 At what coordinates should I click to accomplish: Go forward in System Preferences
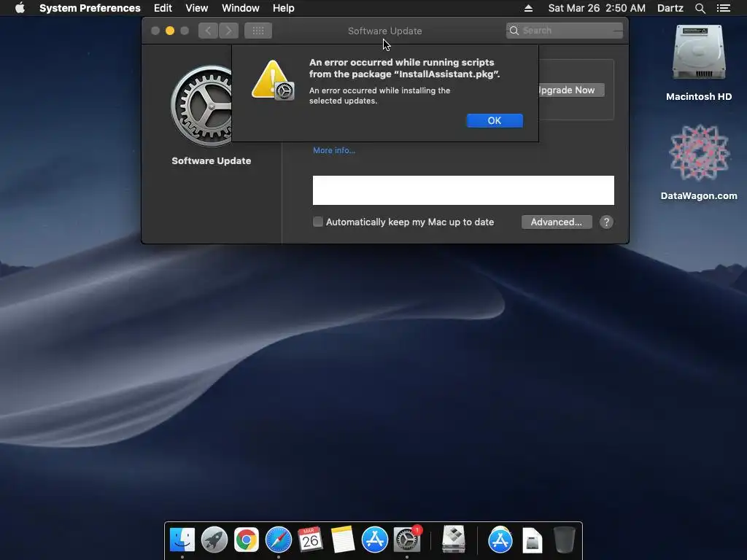pos(228,31)
